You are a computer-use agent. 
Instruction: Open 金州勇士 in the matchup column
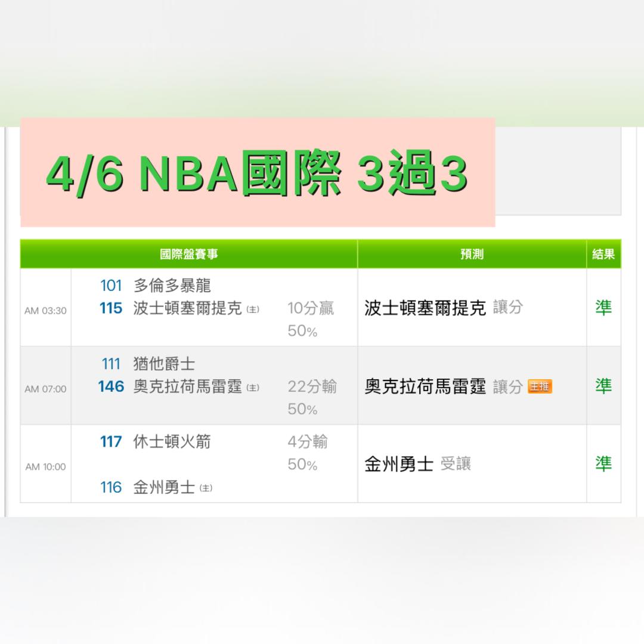164,488
